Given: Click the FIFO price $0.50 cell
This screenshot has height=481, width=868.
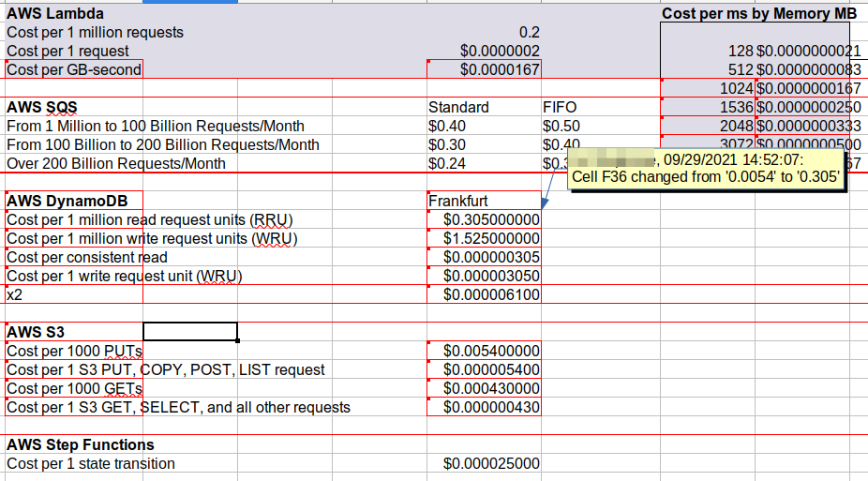Looking at the screenshot, I should click(x=601, y=127).
